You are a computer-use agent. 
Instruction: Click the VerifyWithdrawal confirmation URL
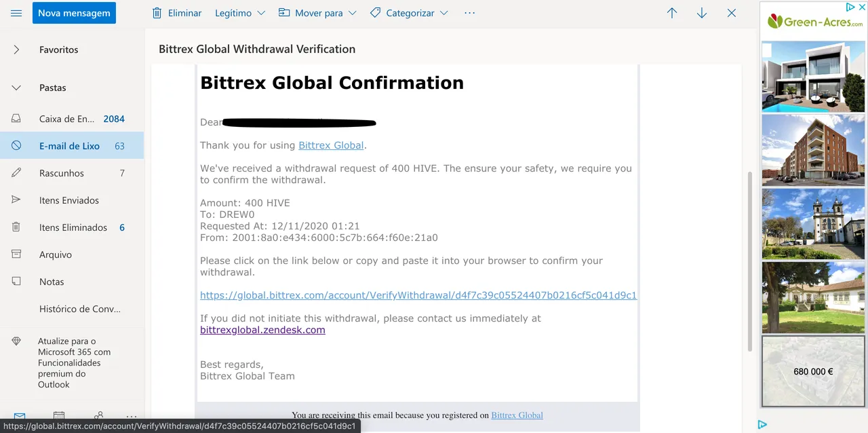[418, 295]
